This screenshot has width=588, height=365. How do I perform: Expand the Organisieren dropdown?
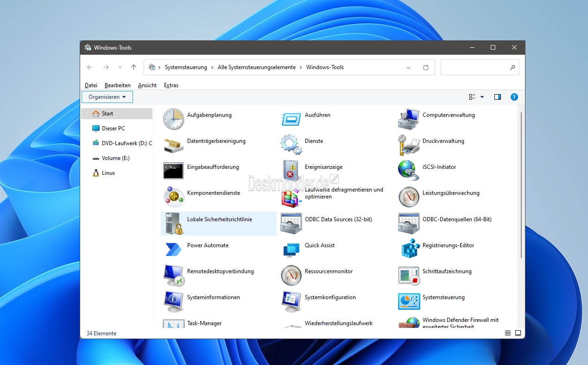click(x=107, y=97)
